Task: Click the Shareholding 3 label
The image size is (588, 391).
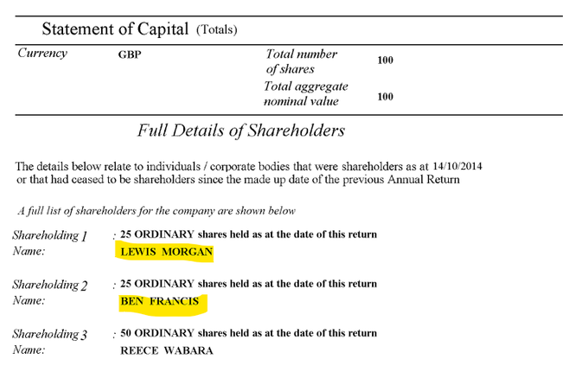Action: pos(50,334)
